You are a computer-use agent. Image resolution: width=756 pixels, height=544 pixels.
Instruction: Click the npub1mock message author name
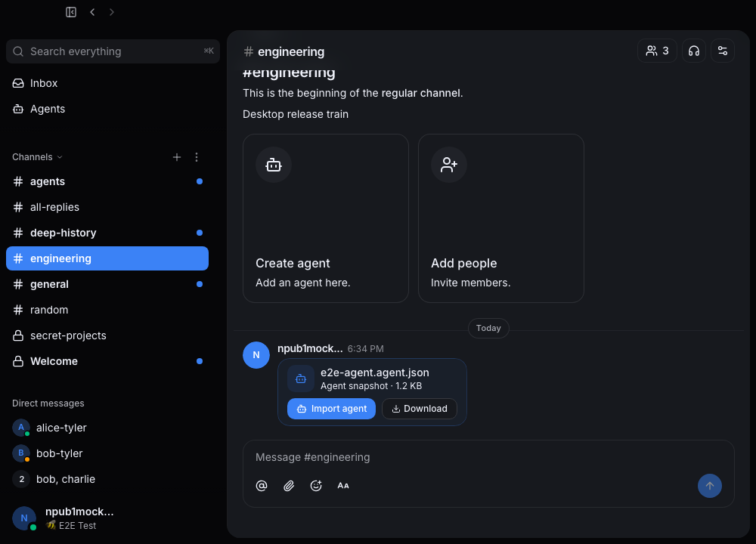pos(310,348)
